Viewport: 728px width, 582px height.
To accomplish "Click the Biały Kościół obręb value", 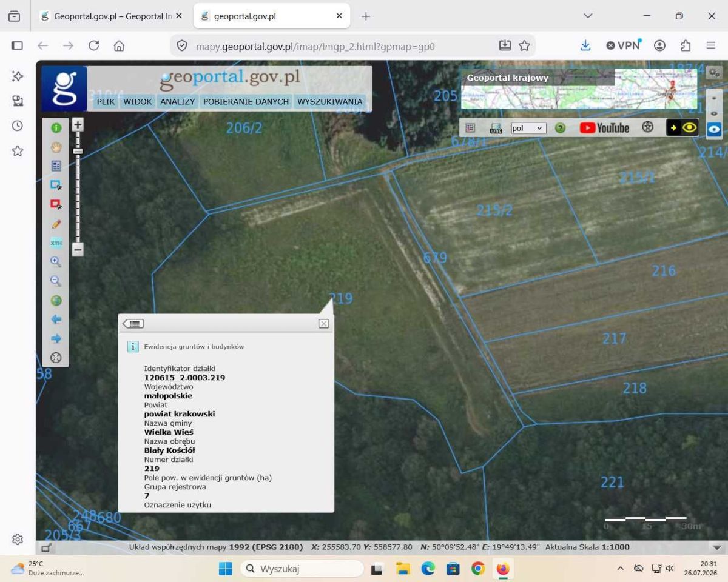I will click(169, 450).
